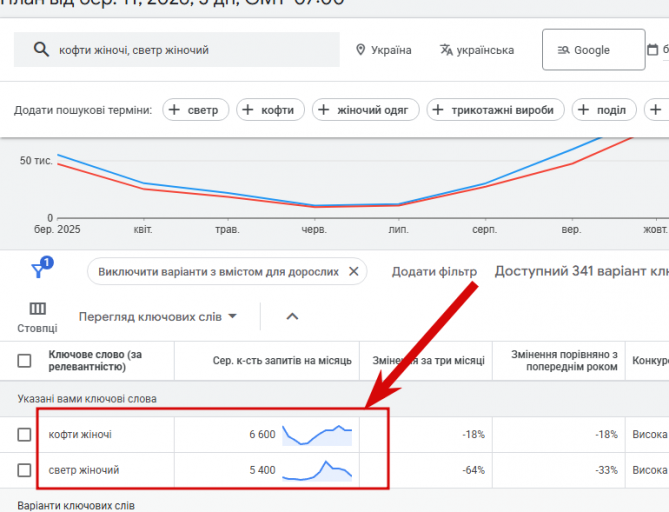669x512 pixels.
Task: Click the 5 400 search volume value
Action: pos(262,470)
